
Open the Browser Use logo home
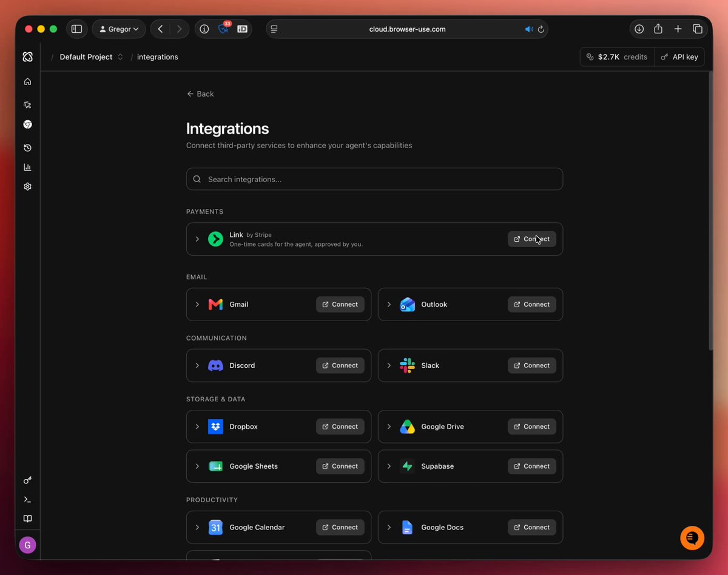[x=27, y=56]
